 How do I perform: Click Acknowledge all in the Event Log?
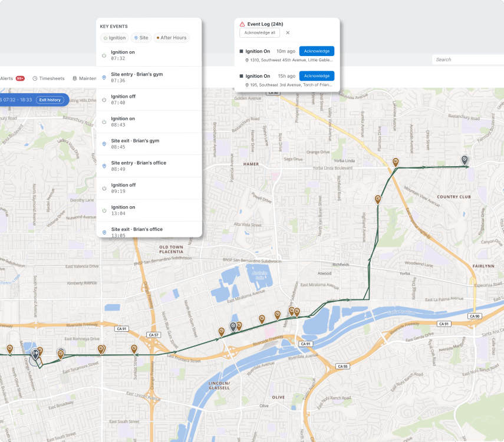259,33
